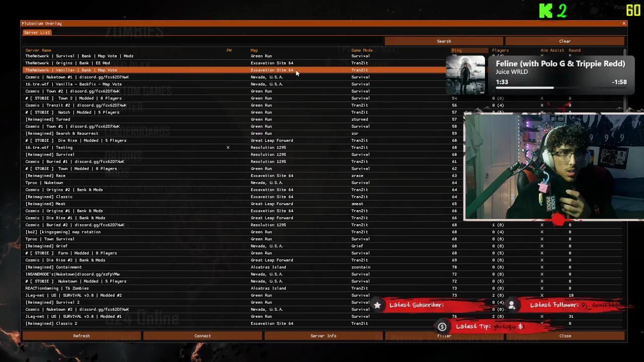This screenshot has height=362, width=644.
Task: Click Alcatraz Island map in Containment row
Action: click(268, 267)
